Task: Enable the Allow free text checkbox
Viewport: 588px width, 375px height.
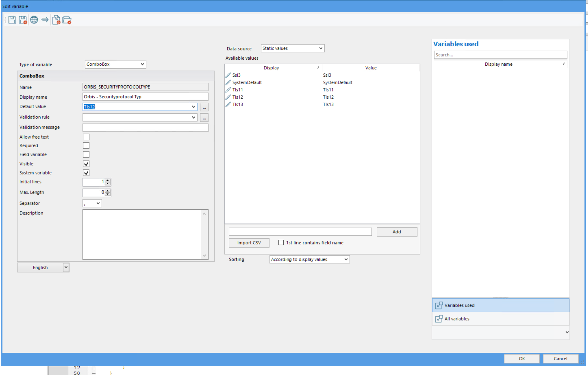Action: click(86, 137)
